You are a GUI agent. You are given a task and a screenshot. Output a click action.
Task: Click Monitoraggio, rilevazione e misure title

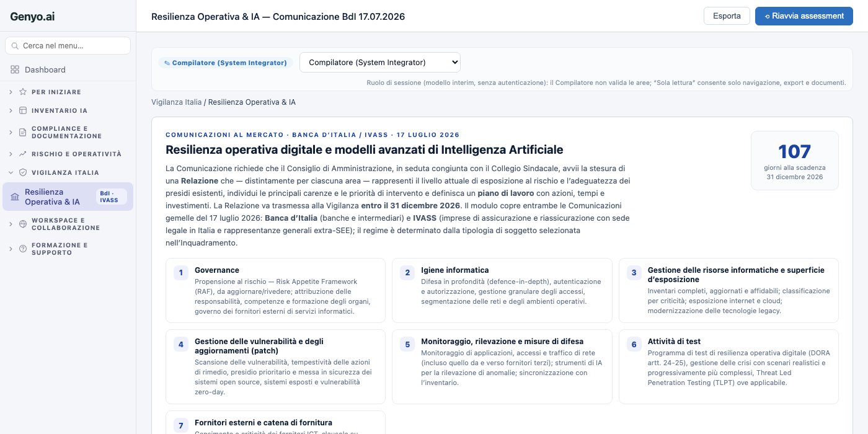coord(502,342)
